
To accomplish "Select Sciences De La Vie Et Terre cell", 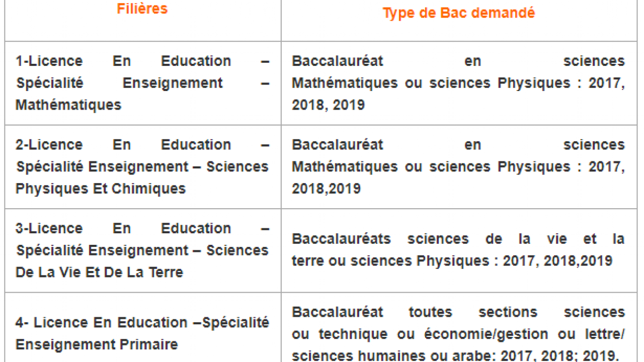I will point(143,250).
